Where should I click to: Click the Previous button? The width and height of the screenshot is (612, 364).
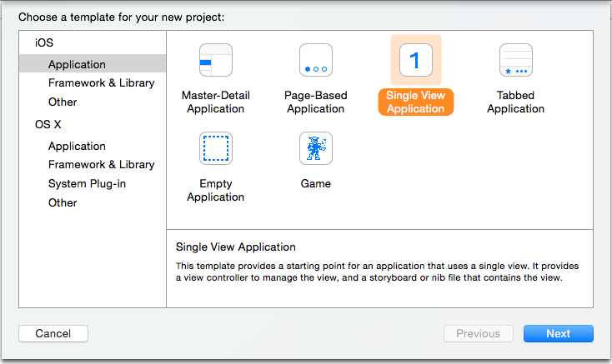pyautogui.click(x=478, y=334)
